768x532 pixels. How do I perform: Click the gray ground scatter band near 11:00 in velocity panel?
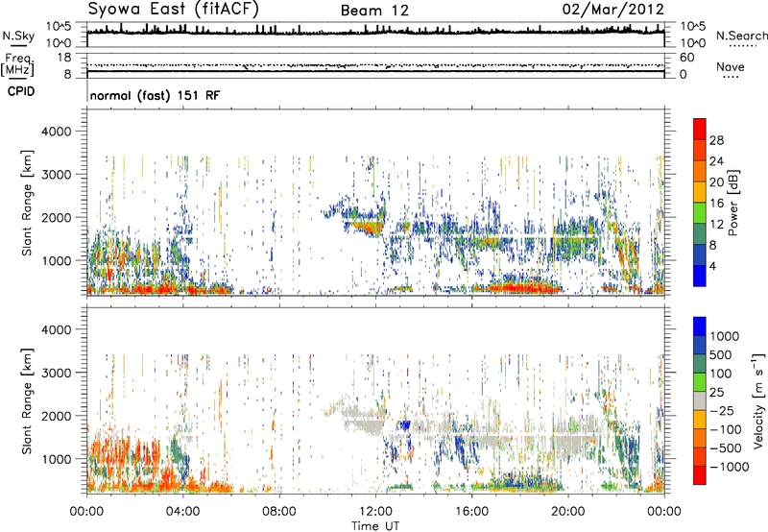pos(362,417)
